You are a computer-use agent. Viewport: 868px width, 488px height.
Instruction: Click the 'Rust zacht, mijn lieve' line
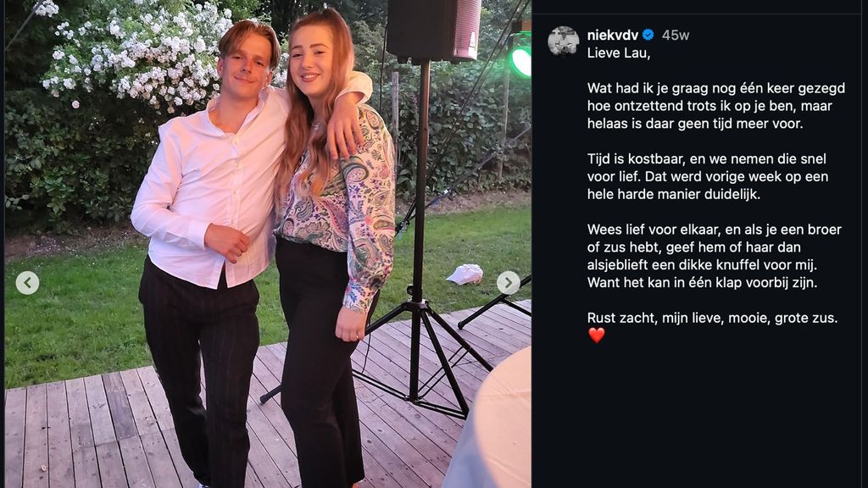(712, 318)
